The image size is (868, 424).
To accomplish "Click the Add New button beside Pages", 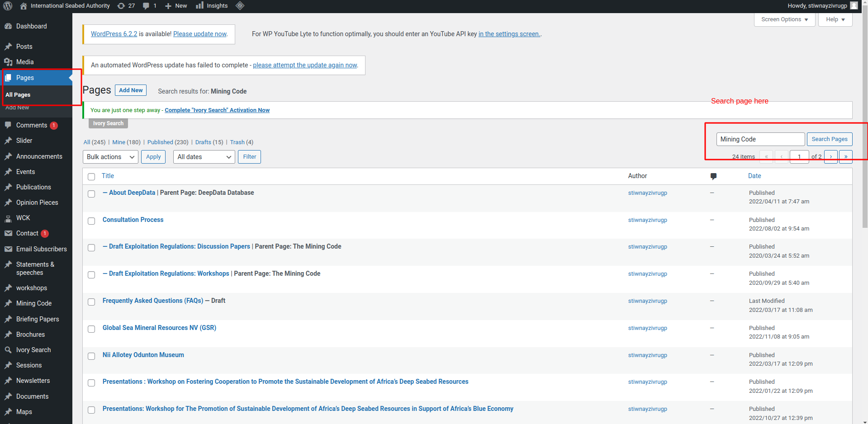I will [x=131, y=90].
